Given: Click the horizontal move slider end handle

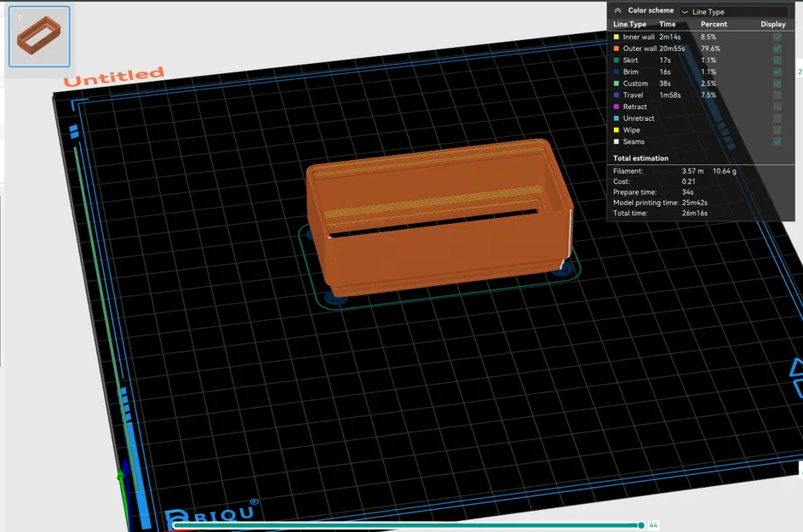Looking at the screenshot, I should pos(641,525).
